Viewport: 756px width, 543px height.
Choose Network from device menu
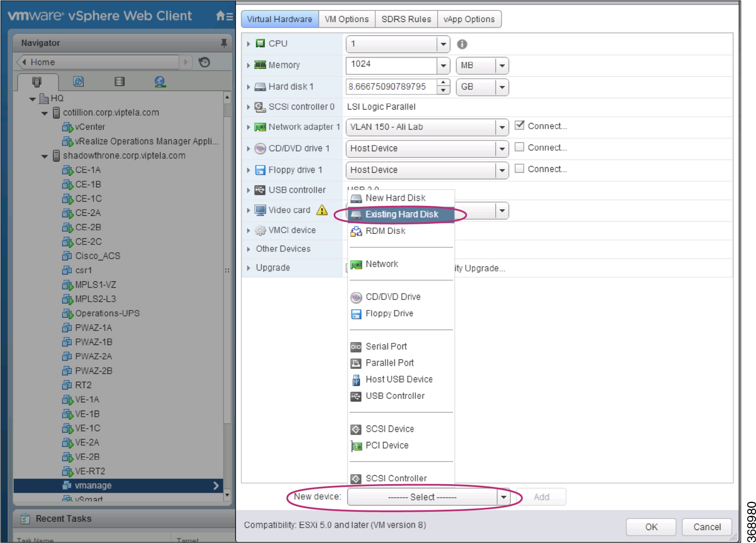401,264
